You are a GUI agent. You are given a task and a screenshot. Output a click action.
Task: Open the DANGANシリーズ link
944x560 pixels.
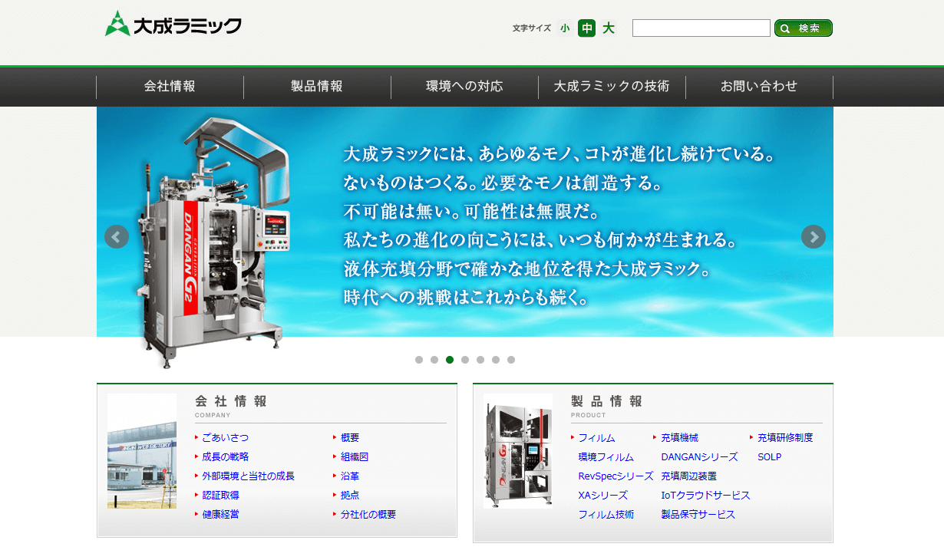[700, 457]
